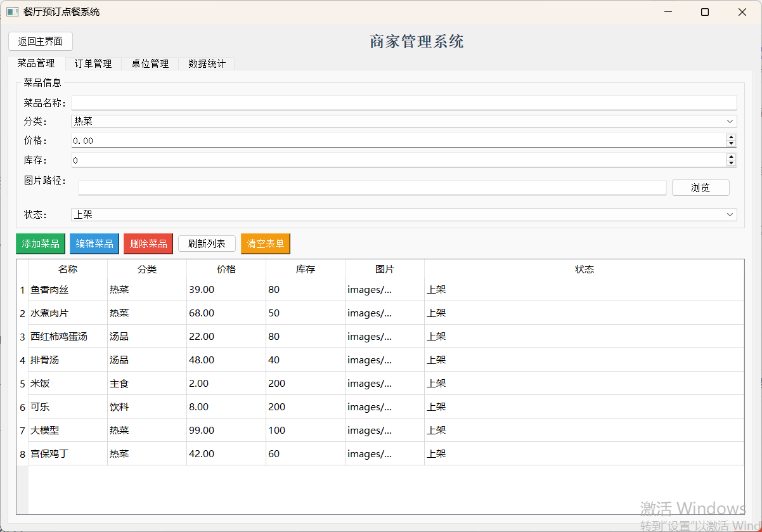Click the blue 编辑菜品 button
Image resolution: width=762 pixels, height=532 pixels.
pos(94,243)
